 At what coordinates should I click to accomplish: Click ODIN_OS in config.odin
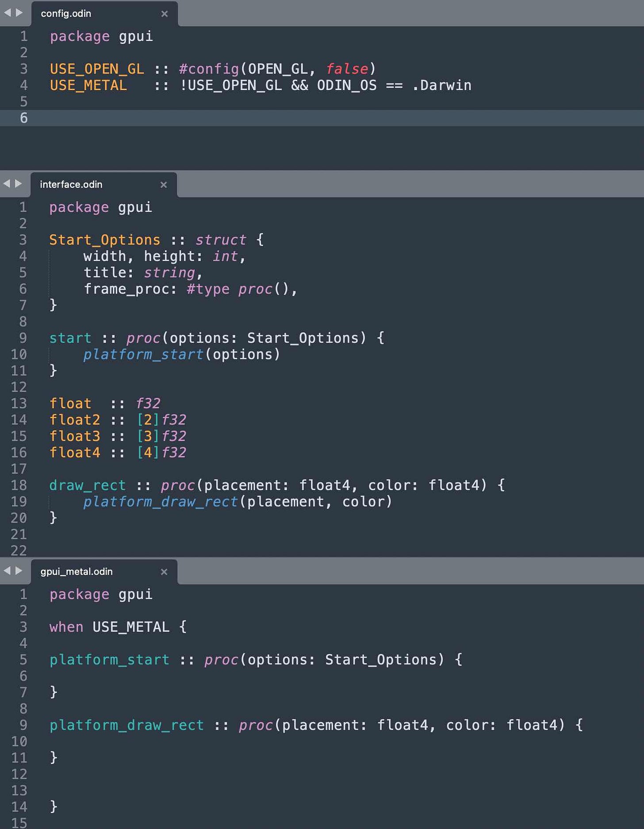tap(347, 85)
